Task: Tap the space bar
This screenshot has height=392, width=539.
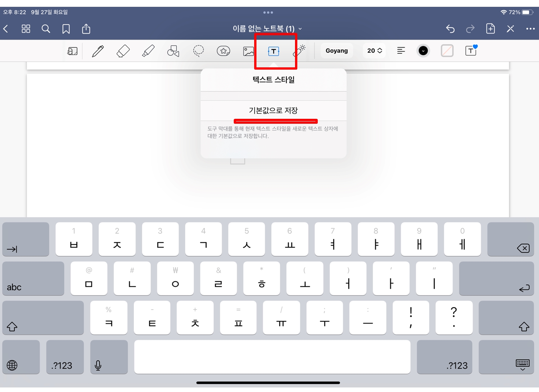Action: [x=272, y=357]
